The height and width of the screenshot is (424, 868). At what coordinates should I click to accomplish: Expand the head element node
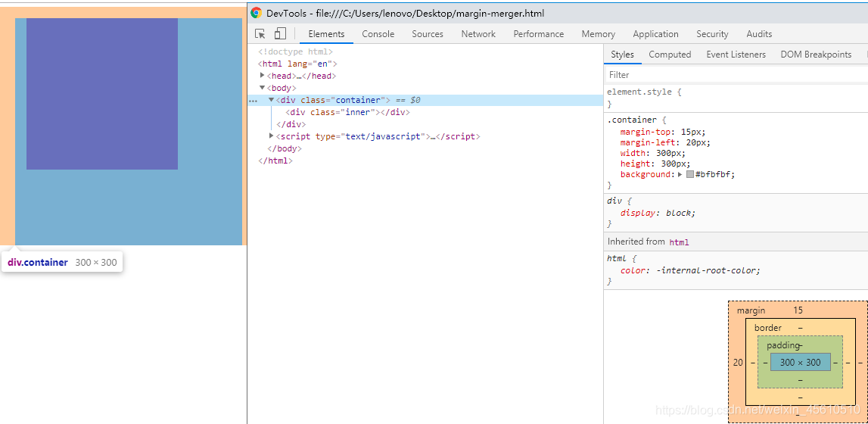263,75
